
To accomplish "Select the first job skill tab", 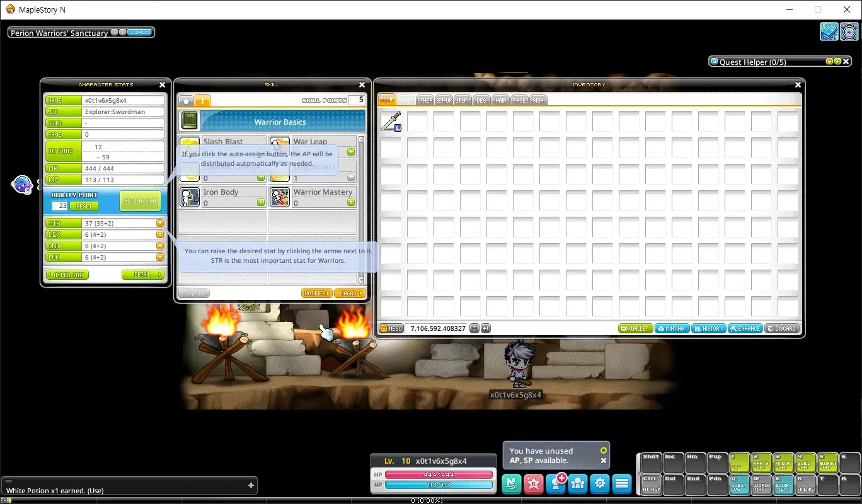I will (x=202, y=100).
